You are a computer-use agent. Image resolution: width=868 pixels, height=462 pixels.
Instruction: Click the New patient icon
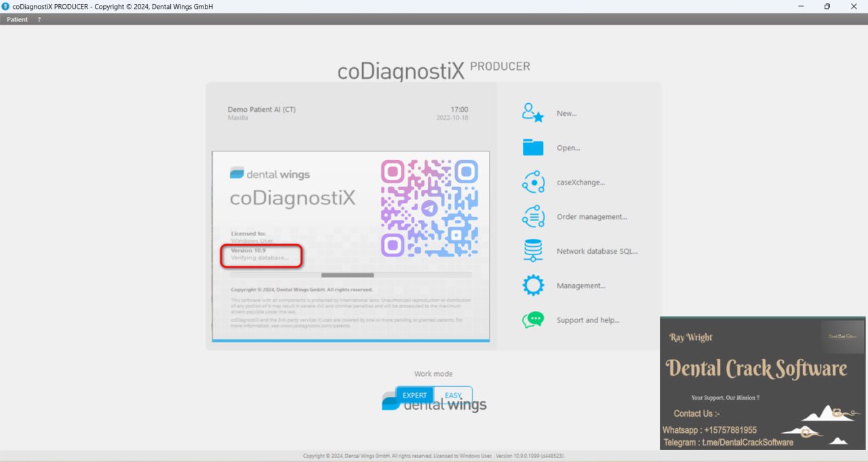coord(533,113)
